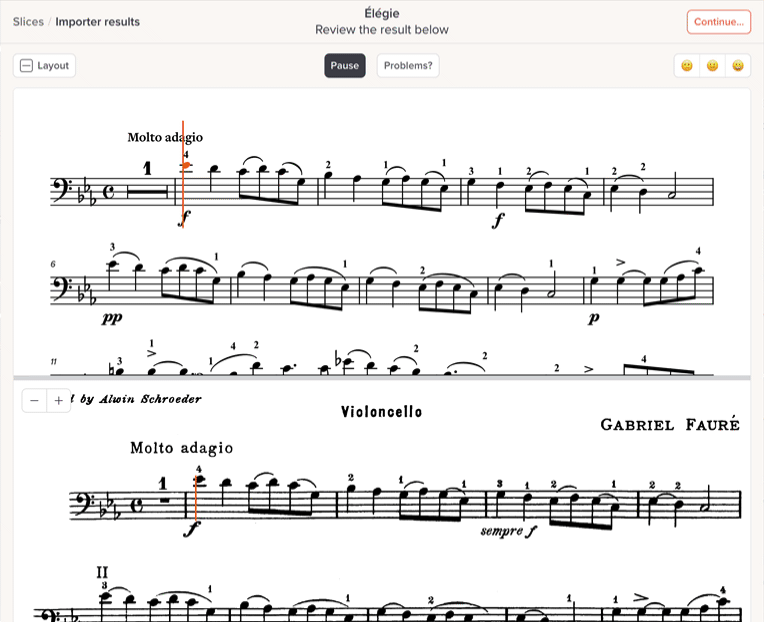Click the 'sempre f' marking in scan
Viewport: 764px width, 622px height.
(x=508, y=531)
